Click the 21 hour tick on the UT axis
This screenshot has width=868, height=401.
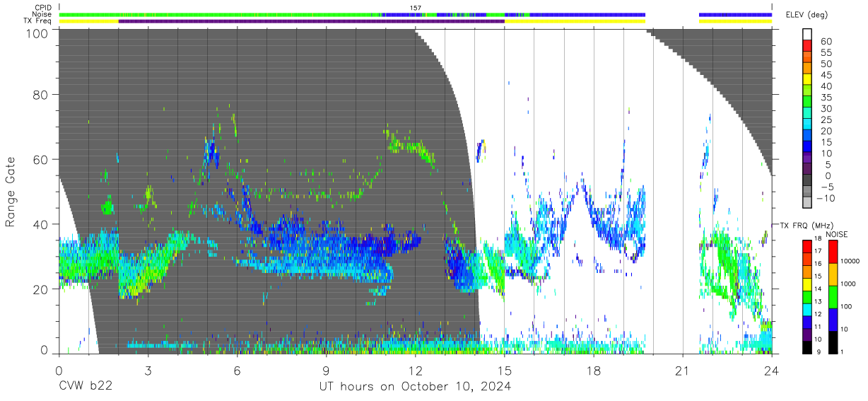click(683, 371)
